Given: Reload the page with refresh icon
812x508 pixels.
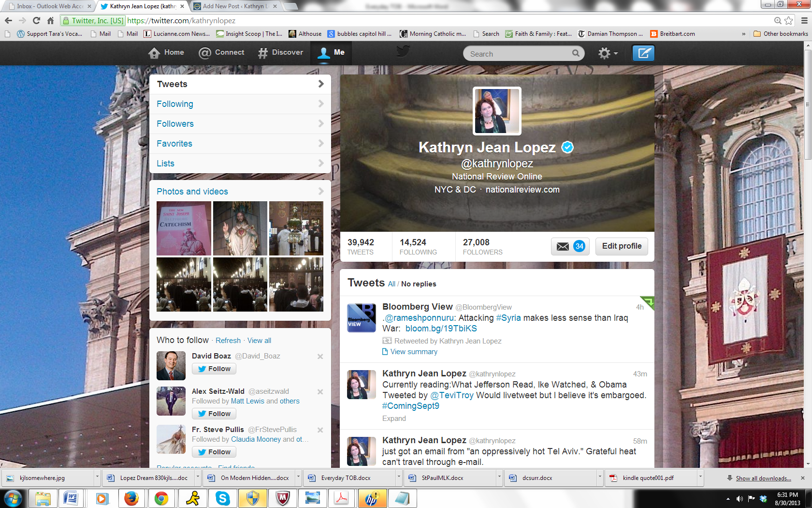Looking at the screenshot, I should [36, 20].
